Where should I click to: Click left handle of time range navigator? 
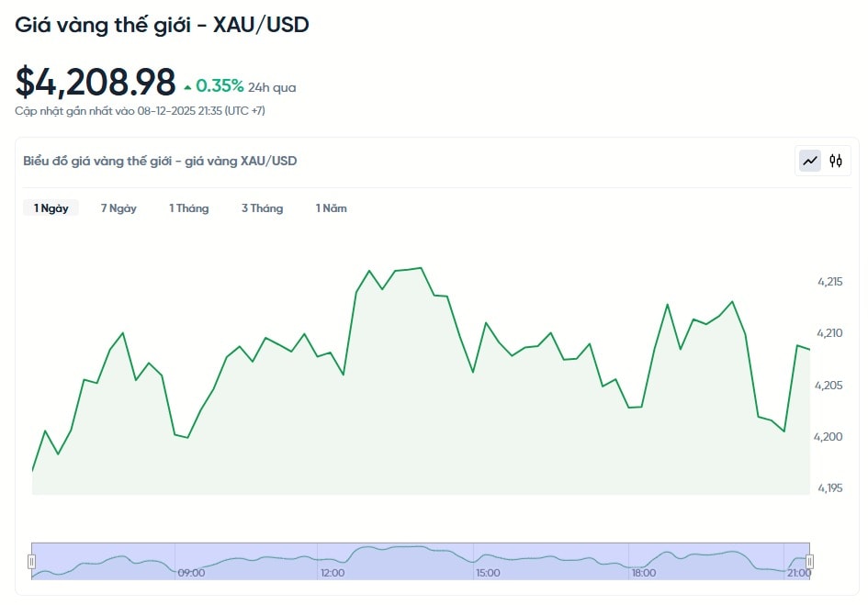[x=31, y=561]
